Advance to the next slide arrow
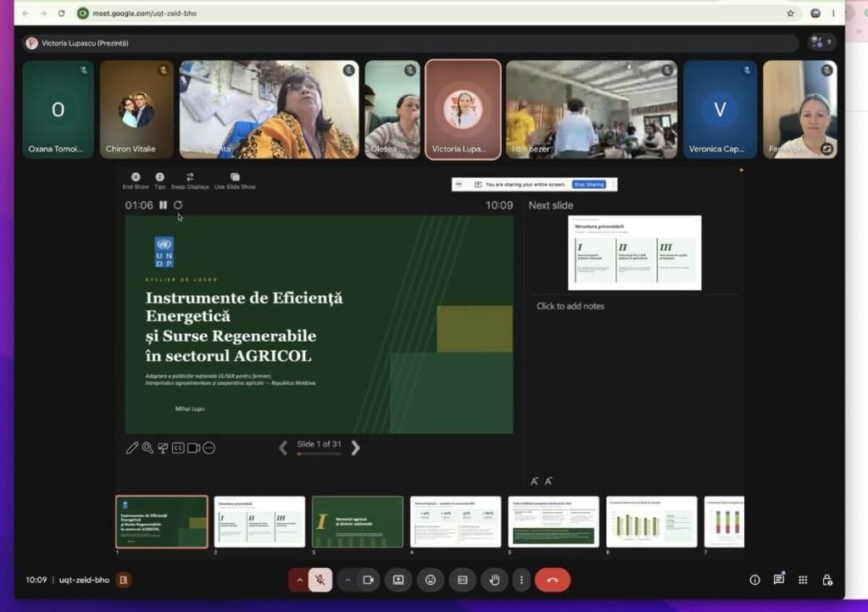Image resolution: width=868 pixels, height=612 pixels. pyautogui.click(x=355, y=448)
